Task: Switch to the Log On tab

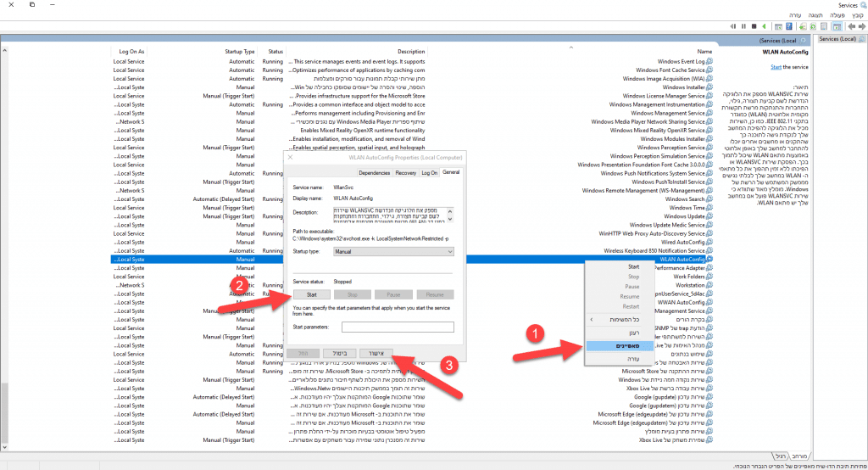Action: (429, 173)
